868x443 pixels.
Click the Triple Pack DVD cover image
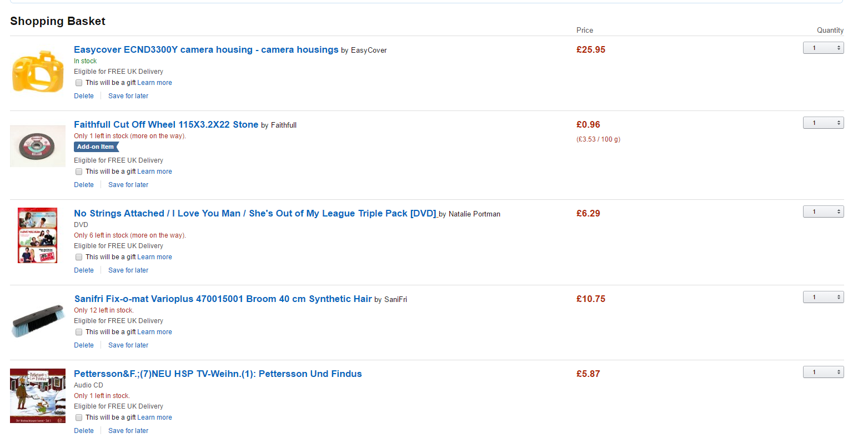click(38, 235)
